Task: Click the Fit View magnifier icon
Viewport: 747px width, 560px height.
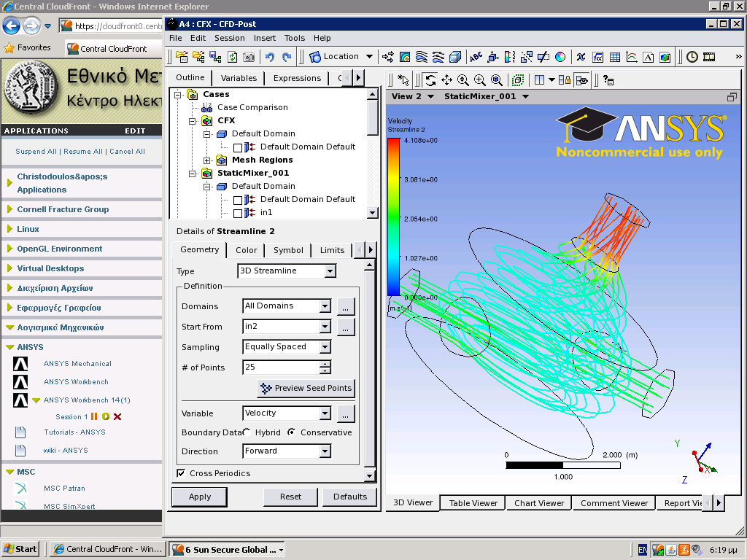Action: pos(497,80)
